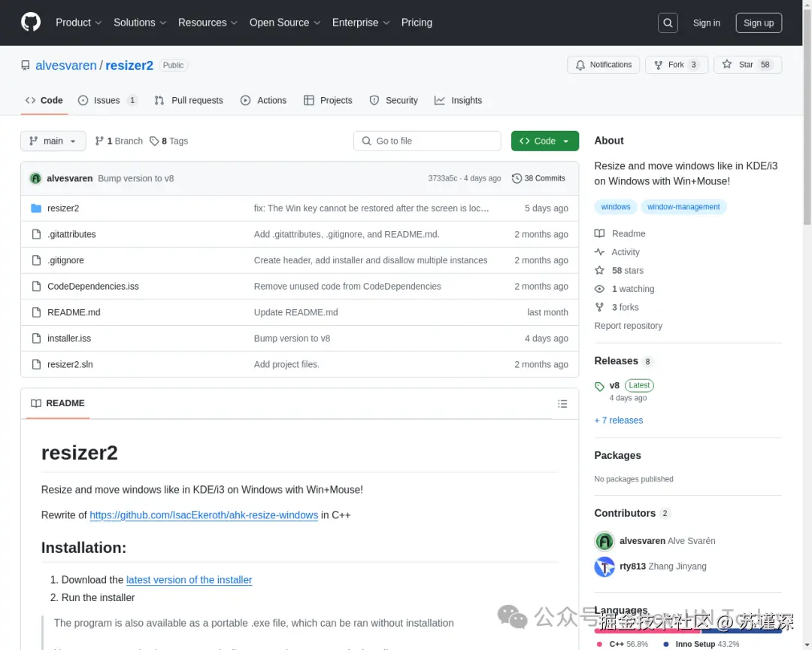Click the Sign up button

pos(759,23)
